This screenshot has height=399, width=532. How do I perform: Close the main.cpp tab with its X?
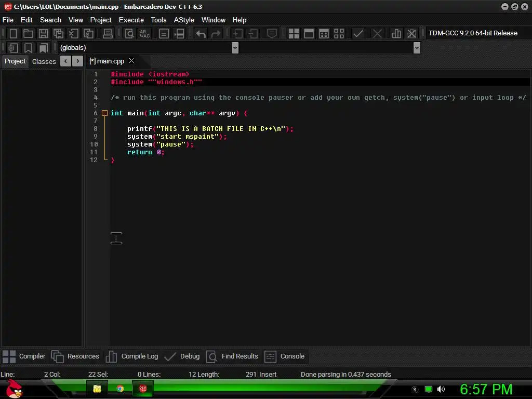(131, 61)
